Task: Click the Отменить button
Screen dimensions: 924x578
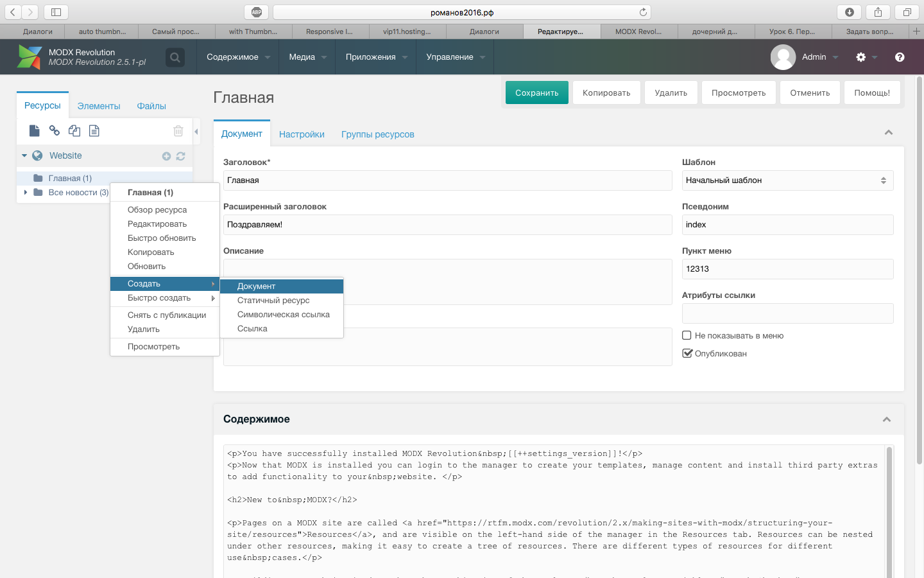Action: pyautogui.click(x=810, y=92)
